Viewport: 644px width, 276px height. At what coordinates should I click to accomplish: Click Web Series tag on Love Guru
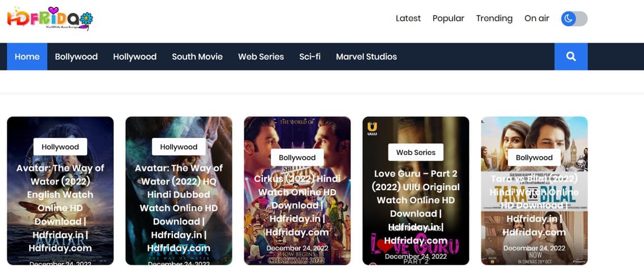416,152
